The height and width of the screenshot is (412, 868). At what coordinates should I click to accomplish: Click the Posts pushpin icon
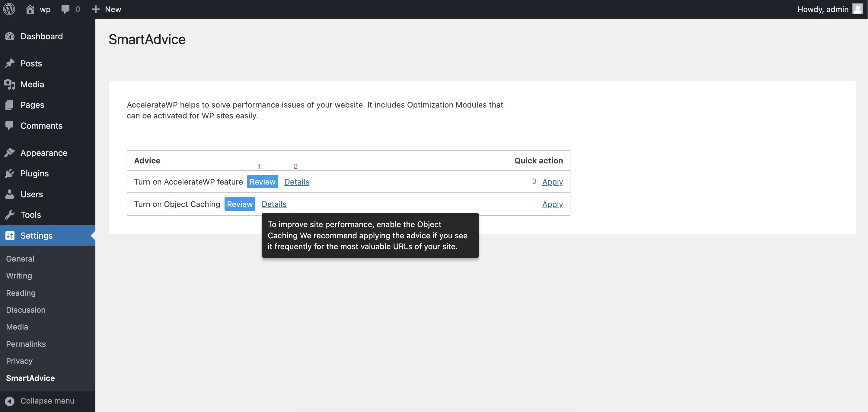pyautogui.click(x=10, y=63)
